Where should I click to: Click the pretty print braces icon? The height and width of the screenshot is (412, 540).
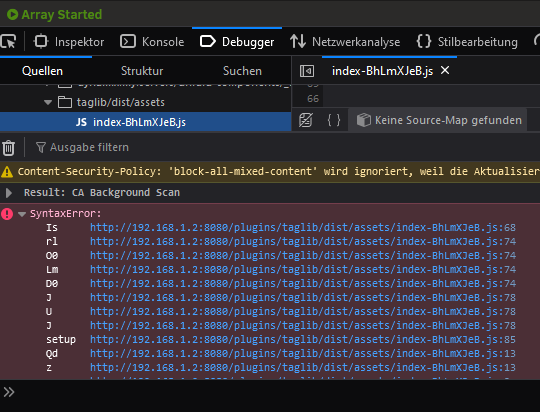pos(334,120)
